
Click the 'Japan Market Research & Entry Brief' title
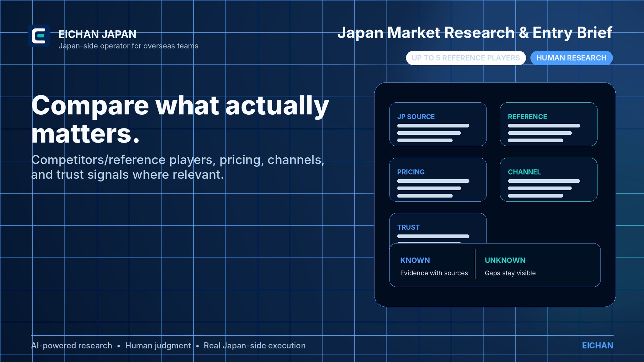pos(475,33)
